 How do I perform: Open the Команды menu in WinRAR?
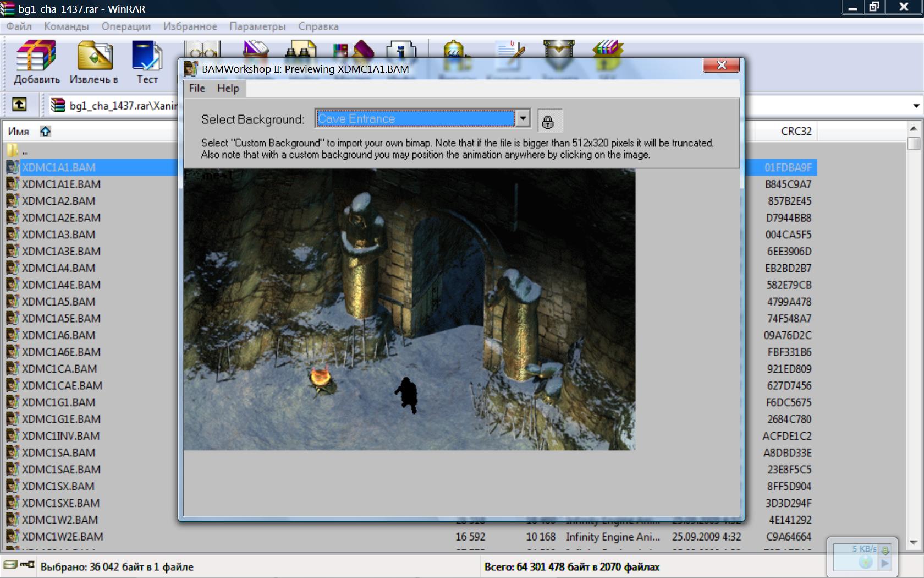[x=67, y=26]
